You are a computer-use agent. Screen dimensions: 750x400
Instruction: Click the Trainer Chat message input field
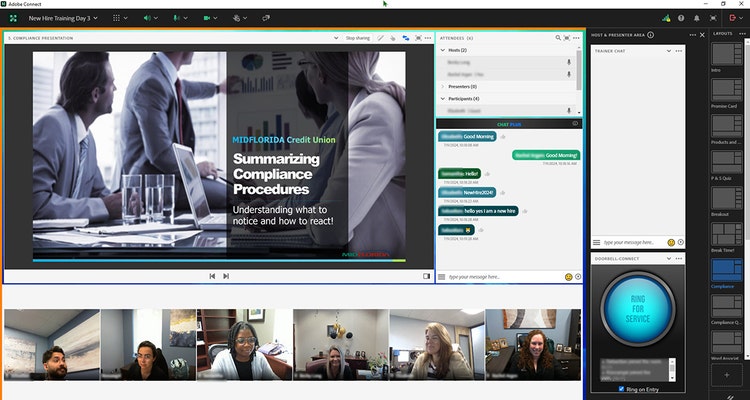point(633,243)
